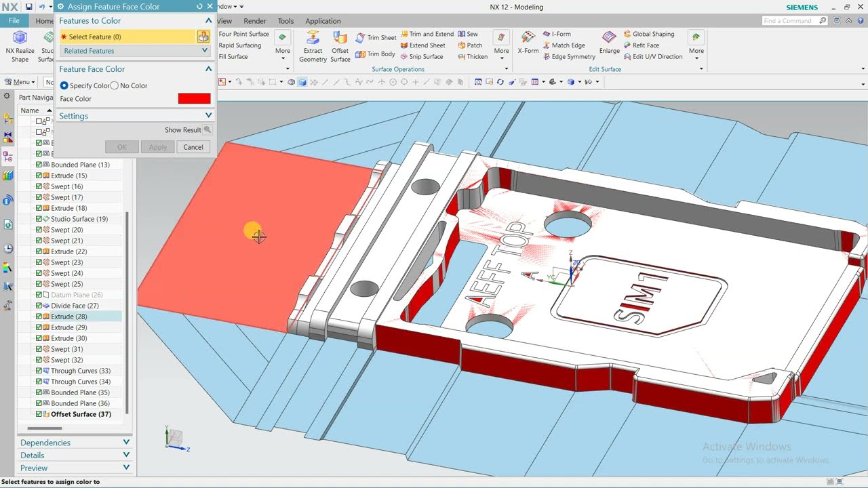Image resolution: width=868 pixels, height=488 pixels.
Task: Collapse the Feature Face Color section
Action: [208, 69]
